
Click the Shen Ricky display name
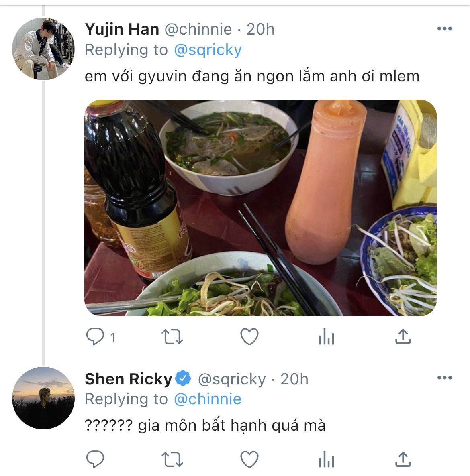pos(129,379)
